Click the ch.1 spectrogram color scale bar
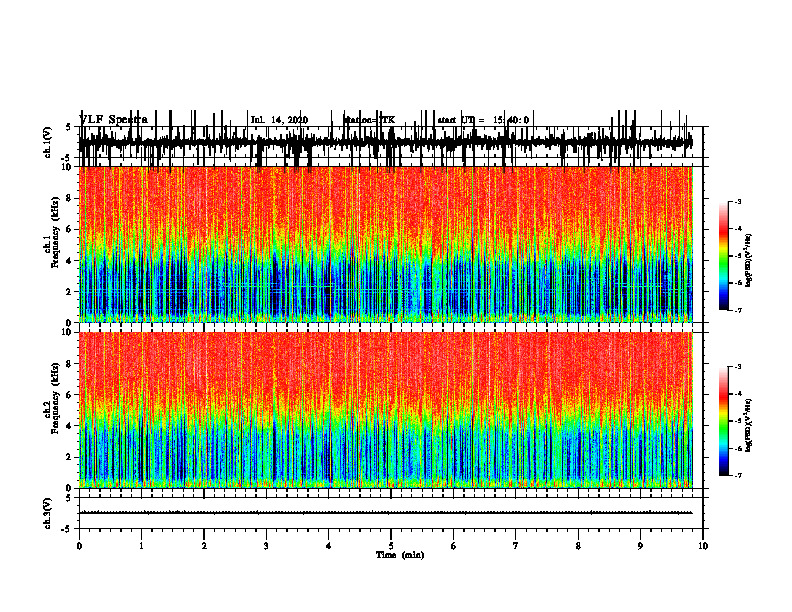792x612 pixels. [x=724, y=255]
